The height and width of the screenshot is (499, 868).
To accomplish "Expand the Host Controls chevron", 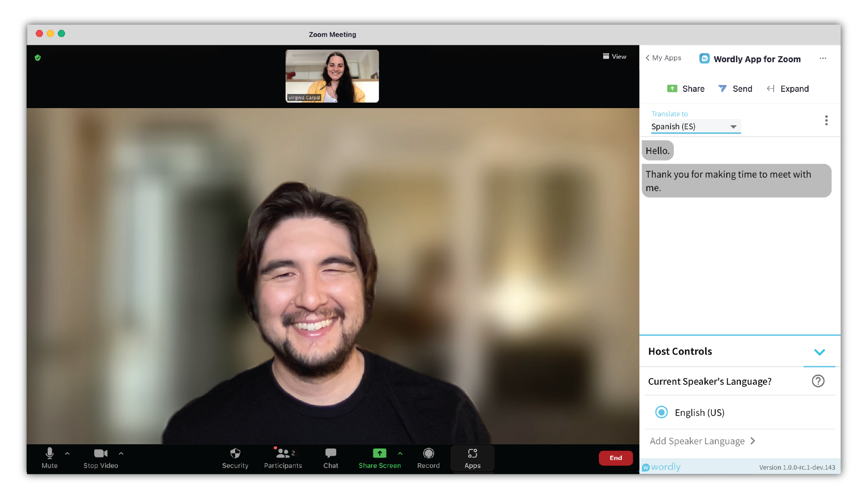I will coord(819,352).
